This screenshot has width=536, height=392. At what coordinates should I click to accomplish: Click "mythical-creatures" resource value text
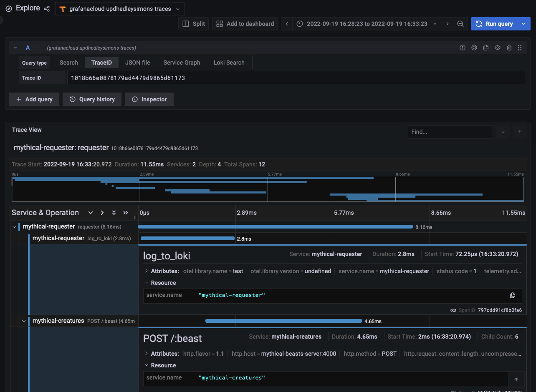(232, 378)
